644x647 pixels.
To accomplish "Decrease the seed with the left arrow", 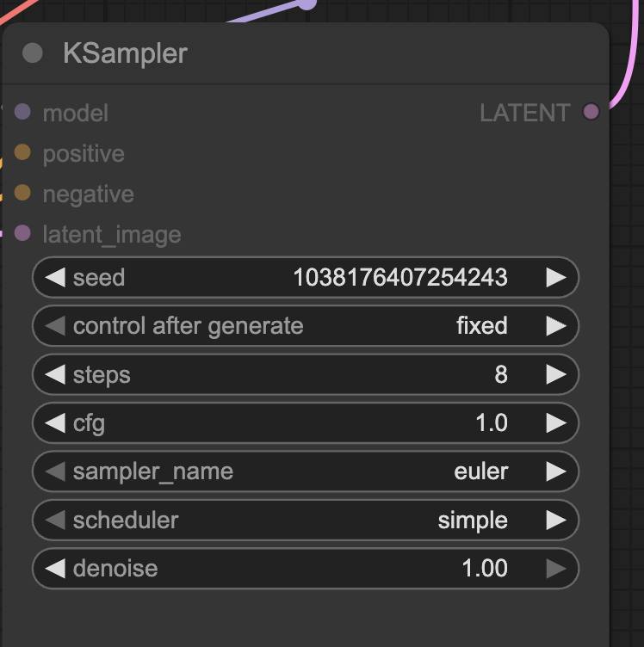I will [55, 277].
